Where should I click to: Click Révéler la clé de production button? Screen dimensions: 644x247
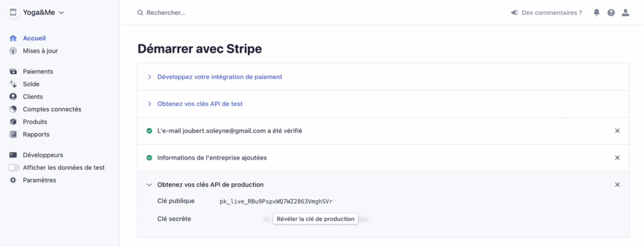click(x=316, y=219)
